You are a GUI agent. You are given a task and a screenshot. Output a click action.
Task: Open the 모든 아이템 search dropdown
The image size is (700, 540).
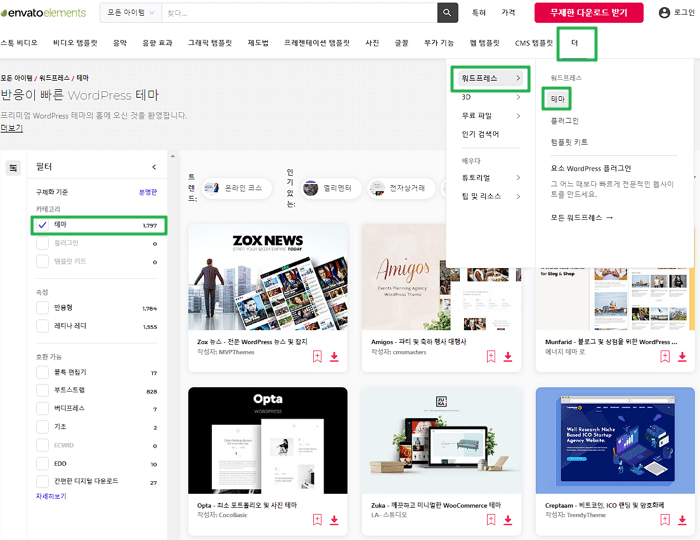pyautogui.click(x=131, y=13)
